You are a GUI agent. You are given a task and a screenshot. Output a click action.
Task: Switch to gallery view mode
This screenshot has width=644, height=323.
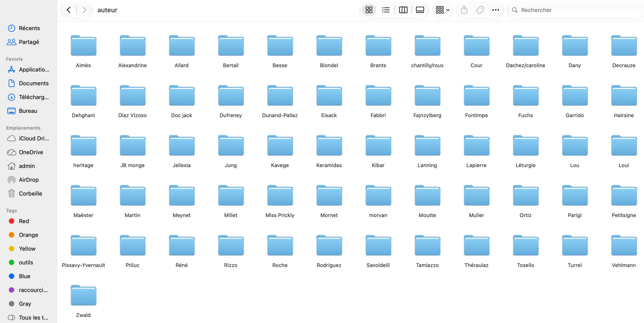tap(420, 10)
